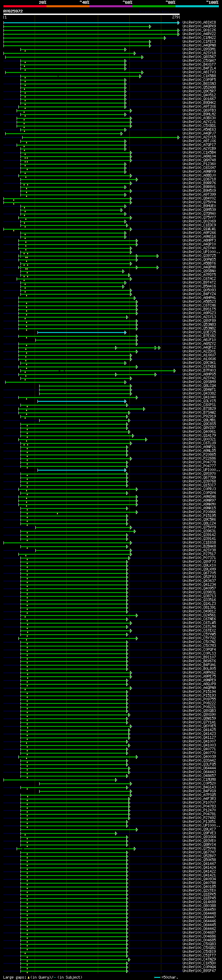Screen dimensions: 222x980
Task: Open hit UniRef100_A8IKC8
Action: point(199,23)
